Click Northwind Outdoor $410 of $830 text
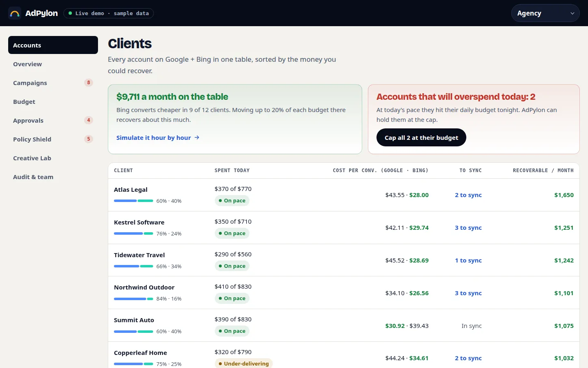This screenshot has width=588, height=368. pyautogui.click(x=233, y=287)
